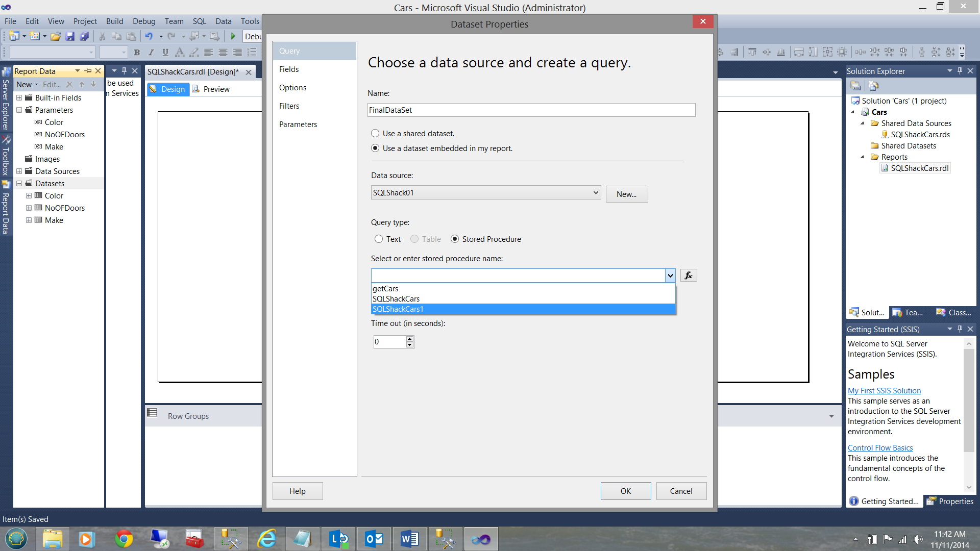Switch to the Fields page

click(289, 69)
